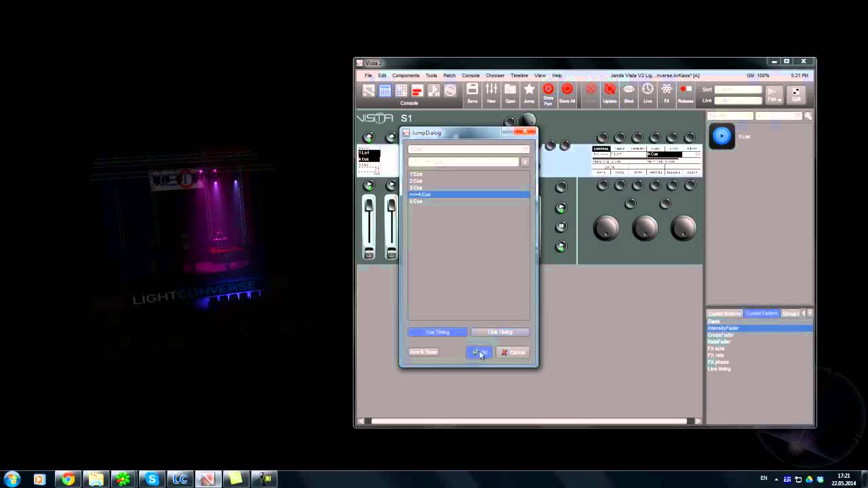
Task: Open the Patch menu
Action: coord(449,75)
